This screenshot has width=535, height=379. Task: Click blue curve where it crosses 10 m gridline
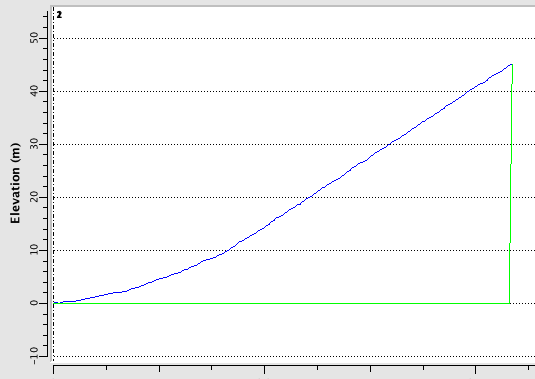click(226, 250)
